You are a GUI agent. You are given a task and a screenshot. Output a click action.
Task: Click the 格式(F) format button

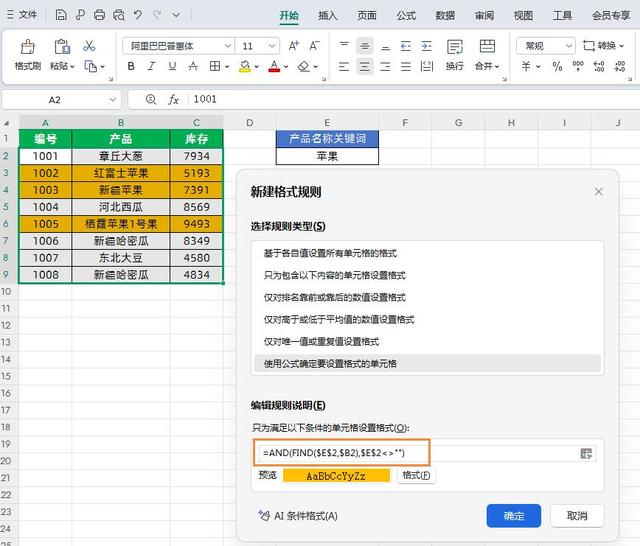coord(416,475)
